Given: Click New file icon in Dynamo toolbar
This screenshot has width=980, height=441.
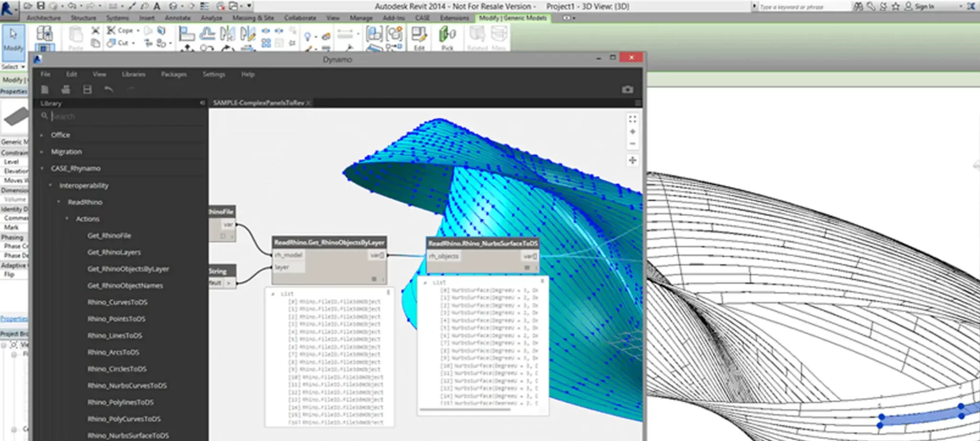Looking at the screenshot, I should pyautogui.click(x=45, y=89).
